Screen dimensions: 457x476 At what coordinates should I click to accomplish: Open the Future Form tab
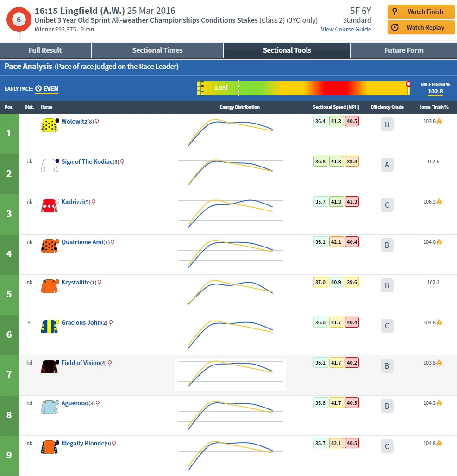(403, 50)
